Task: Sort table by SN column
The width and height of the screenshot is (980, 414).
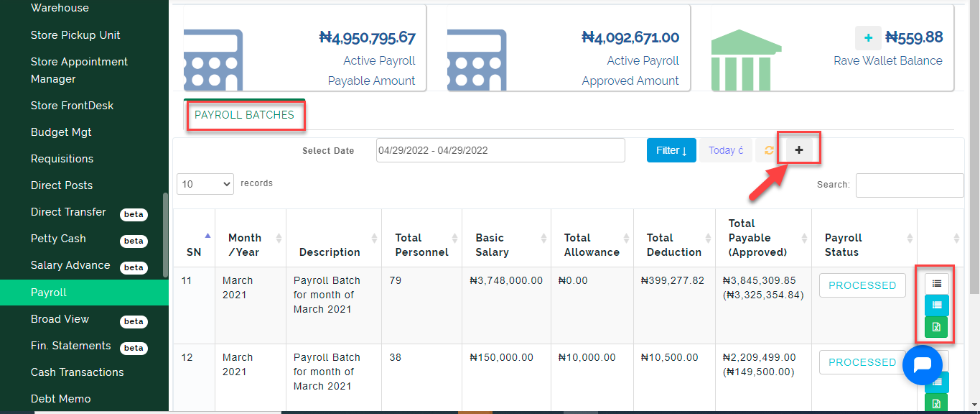Action: [194, 238]
